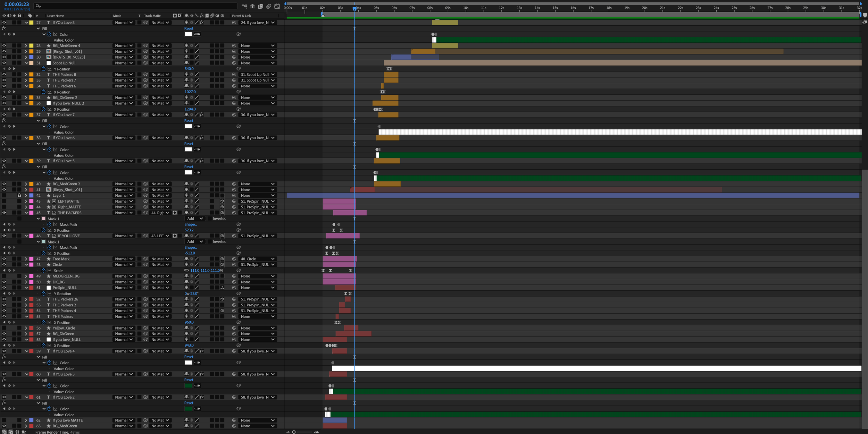Unlock the Layer 1 layer
868x434 pixels.
coord(19,195)
